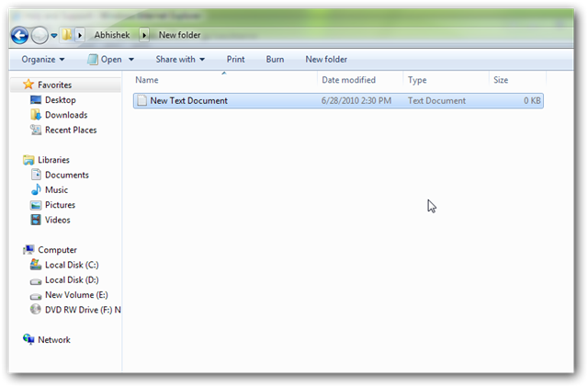Viewport: 588px width, 387px height.
Task: Click the Forward navigation arrow button
Action: 40,36
